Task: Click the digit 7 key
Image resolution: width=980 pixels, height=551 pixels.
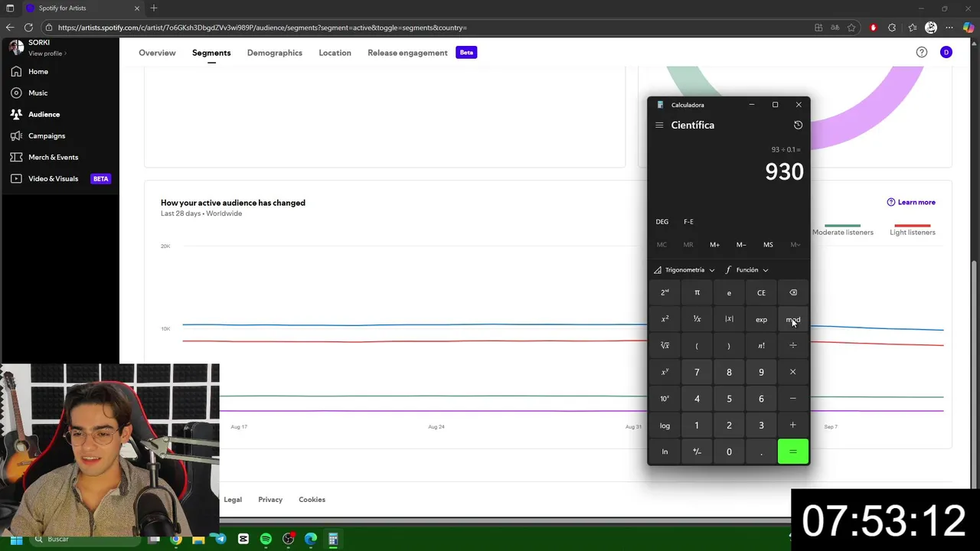Action: 697,372
